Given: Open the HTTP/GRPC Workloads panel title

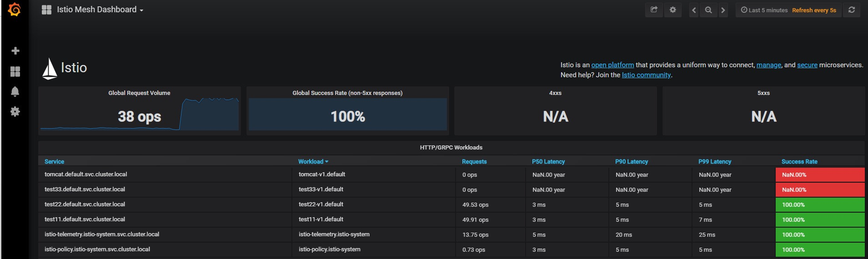Looking at the screenshot, I should pyautogui.click(x=451, y=148).
